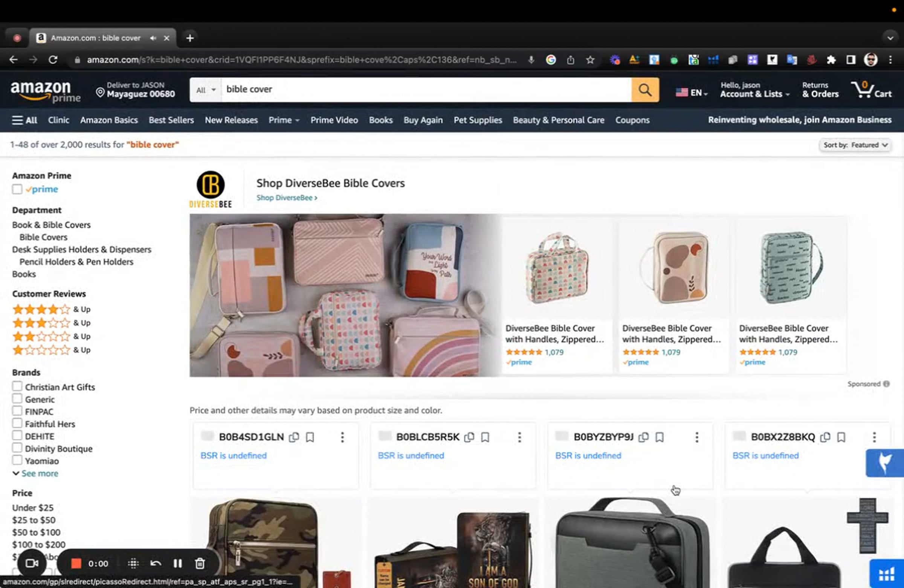Copy ASIN B0B4SD1GLN with copy icon
Viewport: 904px width, 588px height.
[293, 437]
